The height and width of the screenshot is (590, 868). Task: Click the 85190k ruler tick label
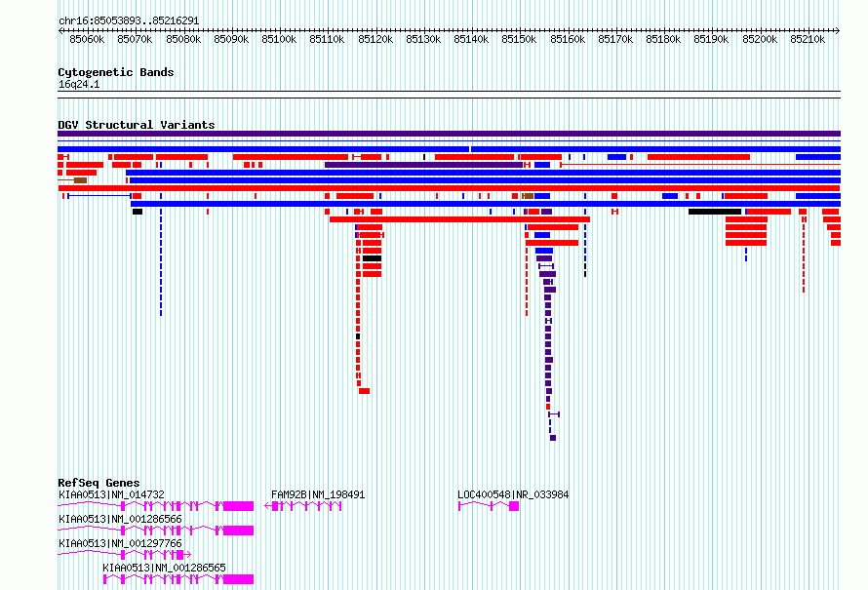click(x=711, y=39)
